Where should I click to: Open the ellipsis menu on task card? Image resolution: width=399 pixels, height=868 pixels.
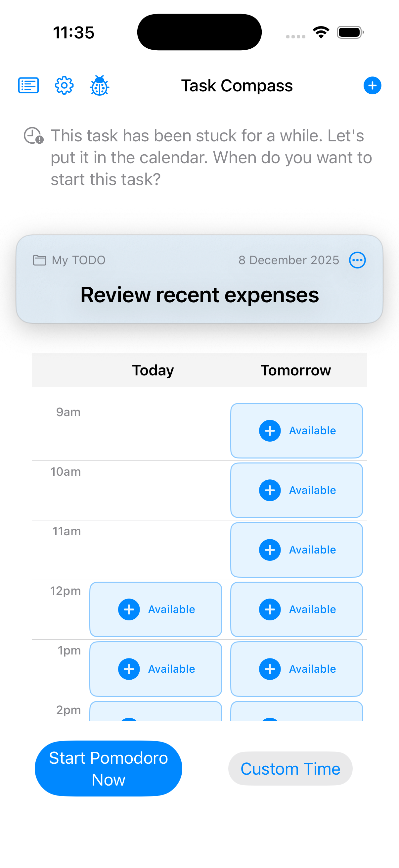(x=357, y=260)
